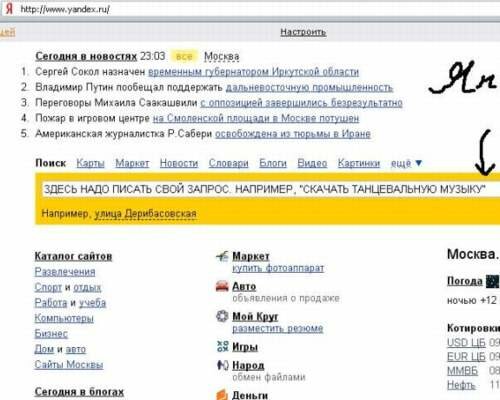Click the red car Авто icon
The height and width of the screenshot is (400, 500).
(222, 286)
